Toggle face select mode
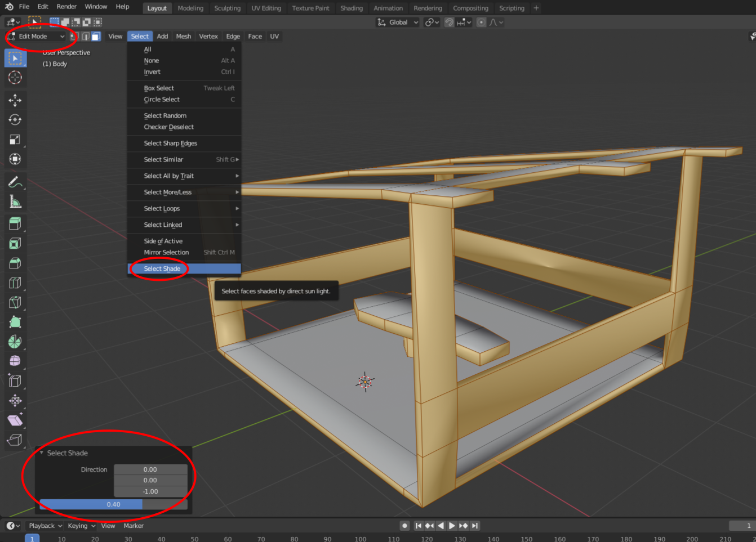This screenshot has width=756, height=542. [96, 36]
